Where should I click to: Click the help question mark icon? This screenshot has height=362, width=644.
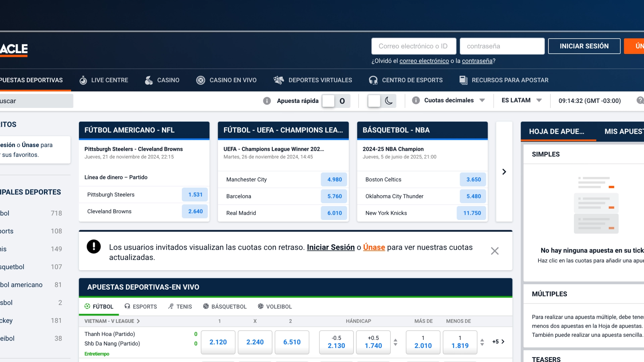coord(640,100)
